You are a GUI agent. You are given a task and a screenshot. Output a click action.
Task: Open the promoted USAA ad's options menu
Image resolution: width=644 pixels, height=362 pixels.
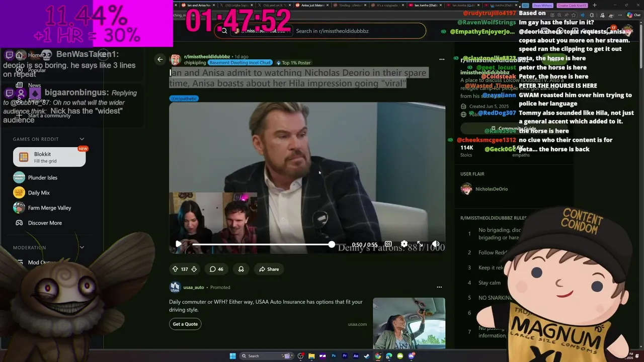[439, 287]
